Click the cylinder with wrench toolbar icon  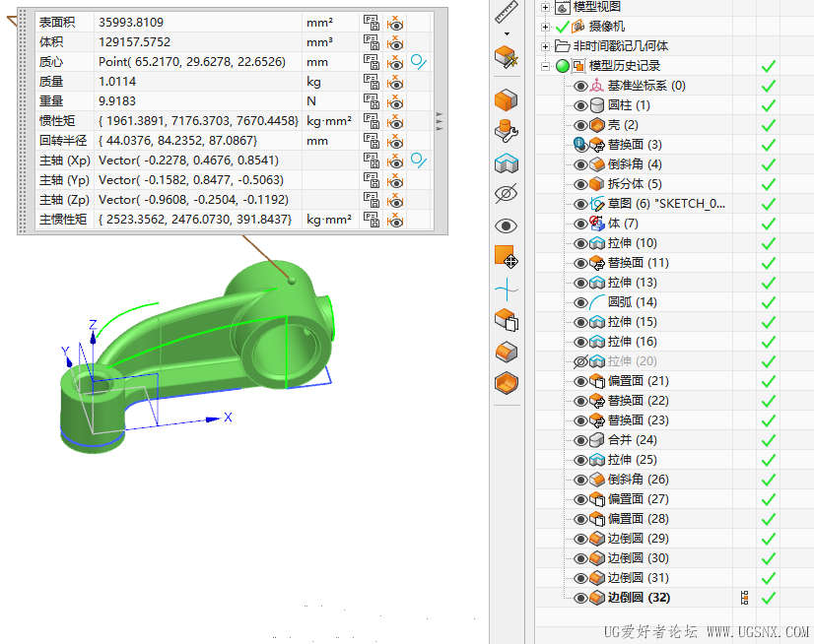click(x=506, y=131)
